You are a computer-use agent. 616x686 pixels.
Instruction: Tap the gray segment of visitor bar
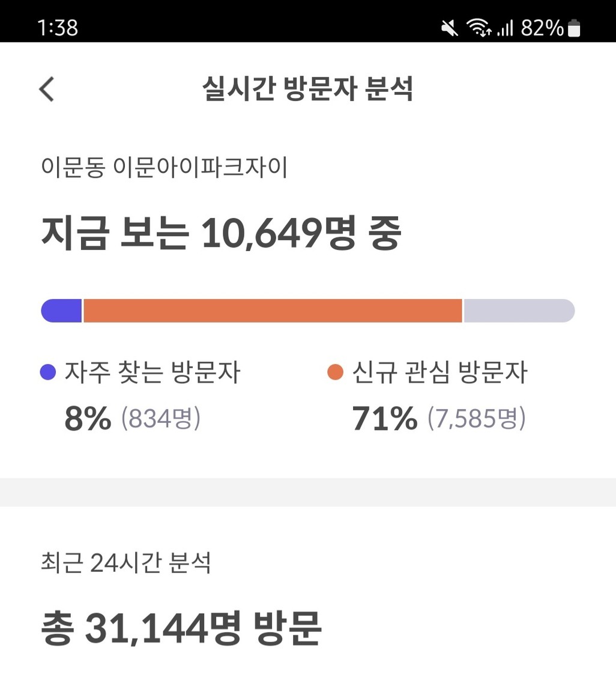point(519,311)
